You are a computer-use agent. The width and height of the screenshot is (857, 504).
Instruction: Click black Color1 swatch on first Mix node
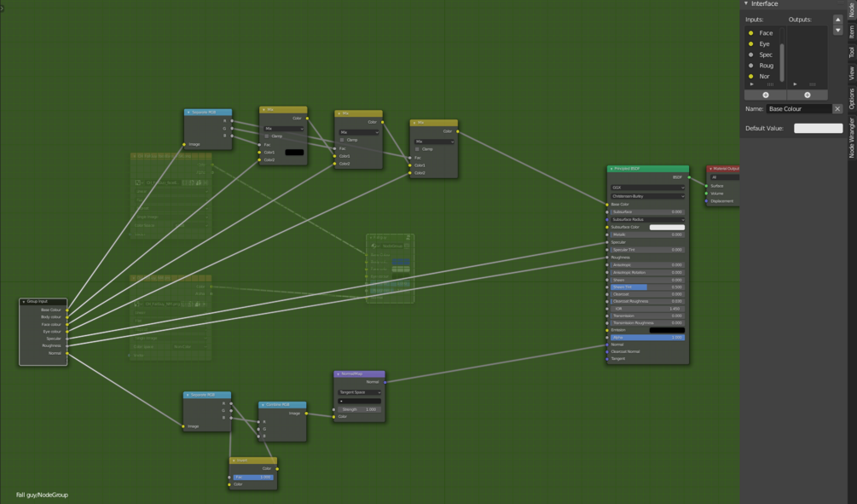coord(294,153)
